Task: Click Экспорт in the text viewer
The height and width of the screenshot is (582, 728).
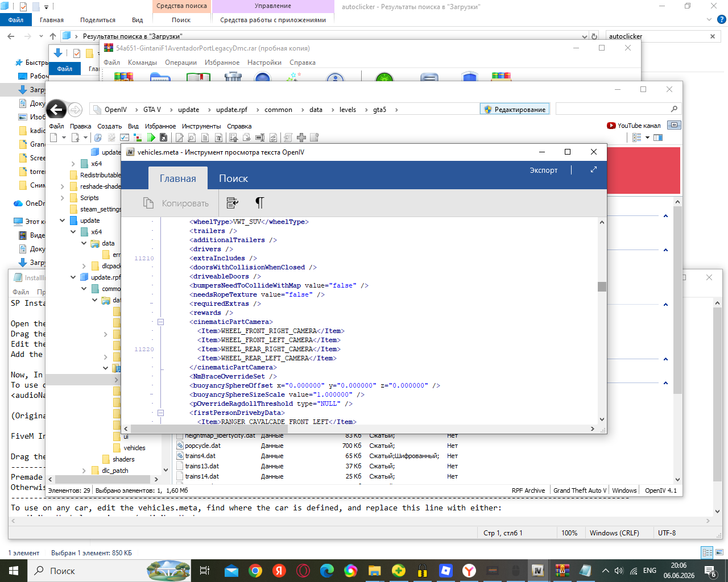Action: 544,170
